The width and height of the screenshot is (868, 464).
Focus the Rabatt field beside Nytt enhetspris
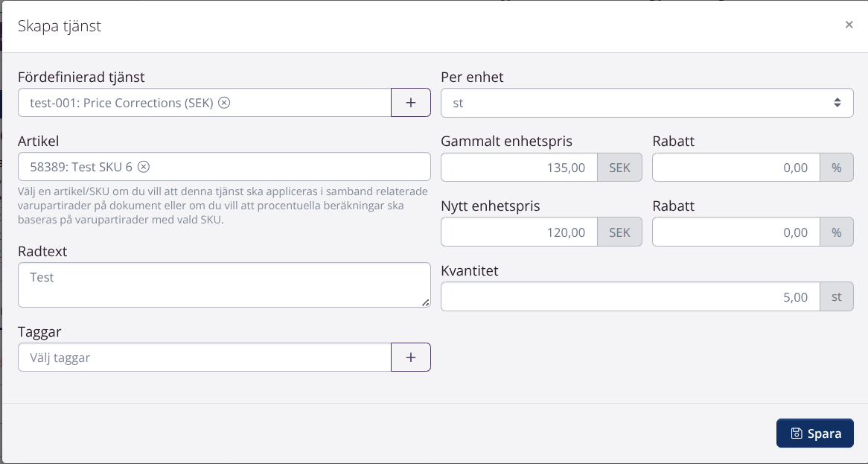click(735, 232)
